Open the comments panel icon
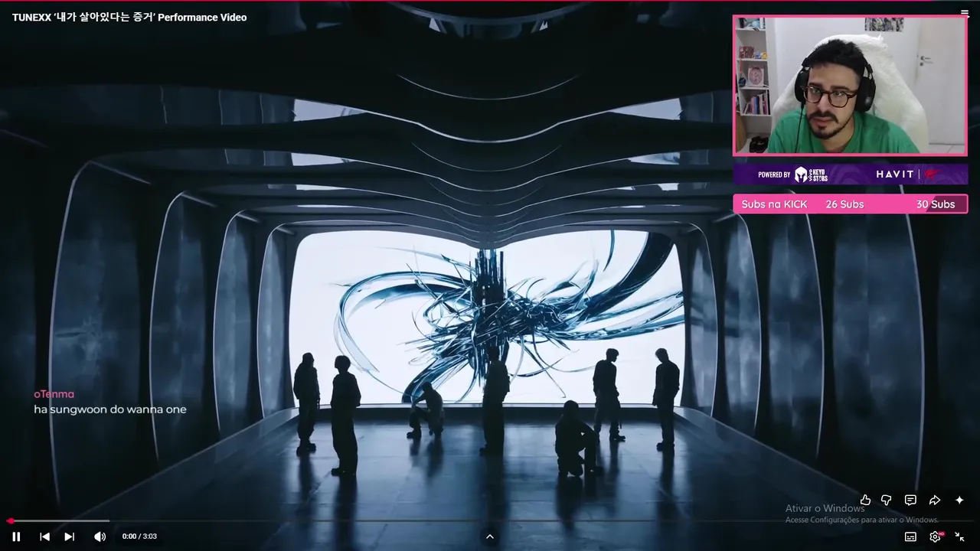 point(910,500)
